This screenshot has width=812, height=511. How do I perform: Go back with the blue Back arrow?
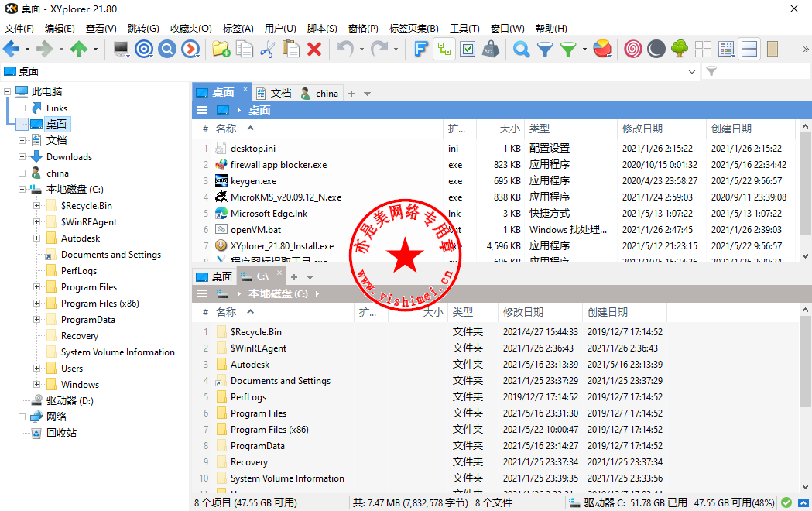(x=12, y=50)
